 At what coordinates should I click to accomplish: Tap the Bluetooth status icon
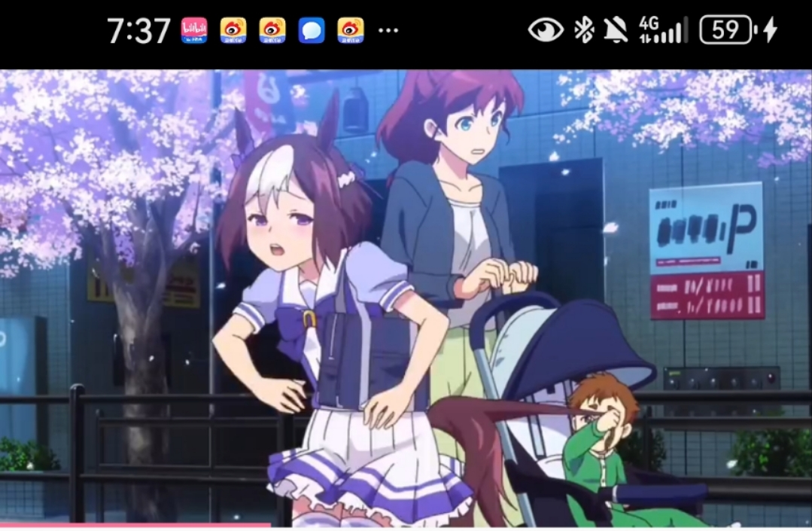coord(584,29)
